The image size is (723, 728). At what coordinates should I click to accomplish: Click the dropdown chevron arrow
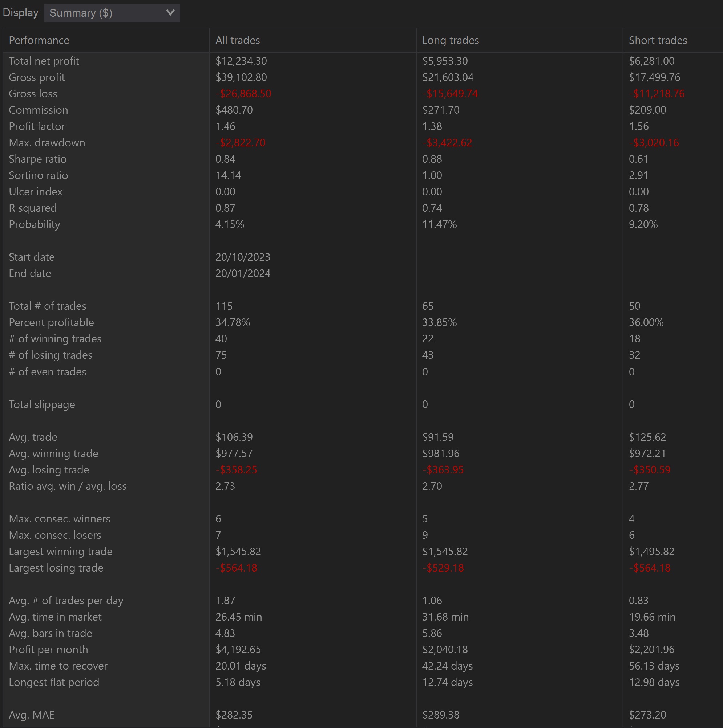click(170, 13)
